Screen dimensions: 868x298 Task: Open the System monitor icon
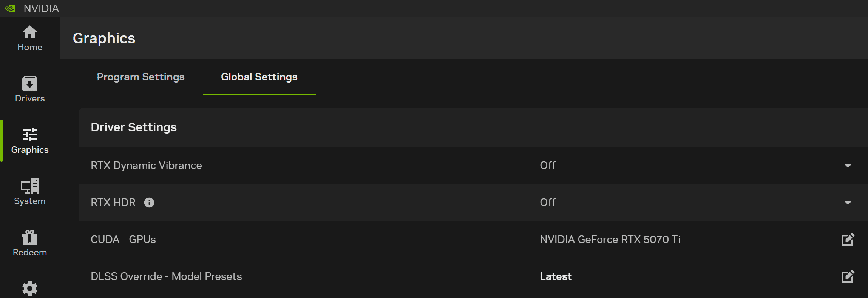(x=30, y=186)
